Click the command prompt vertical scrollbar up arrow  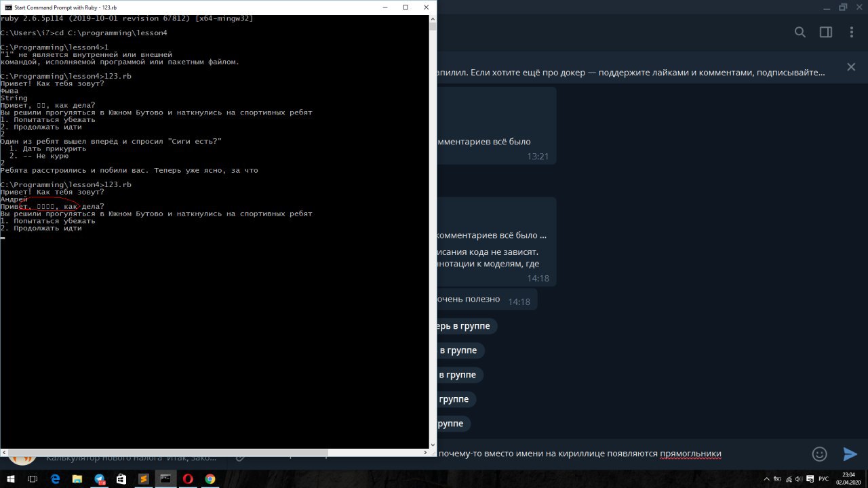point(432,18)
